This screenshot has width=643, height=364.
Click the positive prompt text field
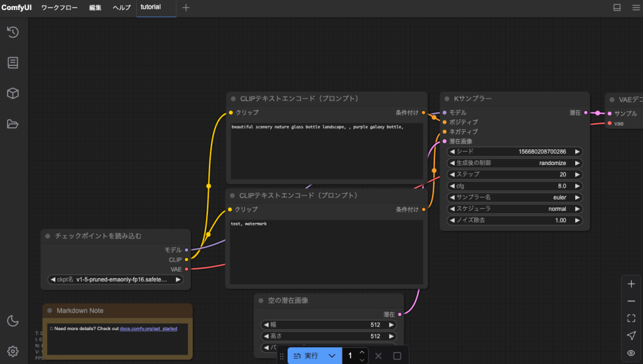point(326,151)
